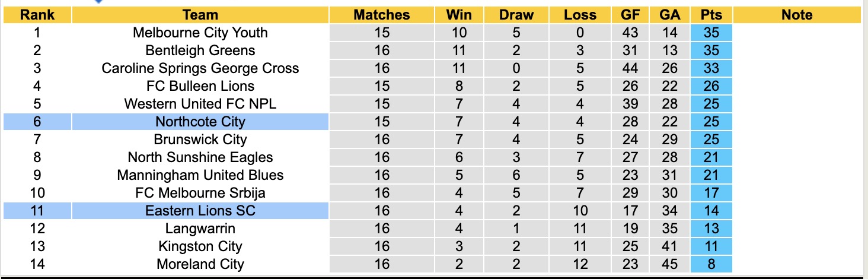Open the Bentleigh Greens team link
The height and width of the screenshot is (279, 868).
(x=200, y=50)
